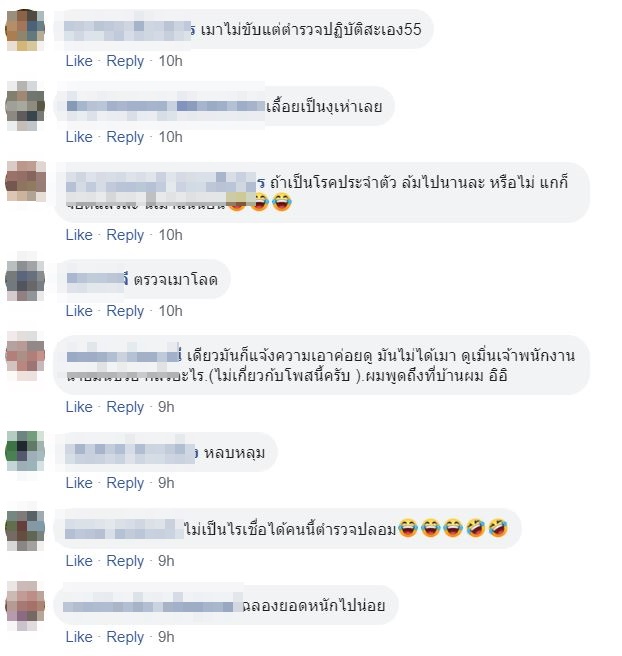Like the comment ending with สะเอง55

pos(79,61)
